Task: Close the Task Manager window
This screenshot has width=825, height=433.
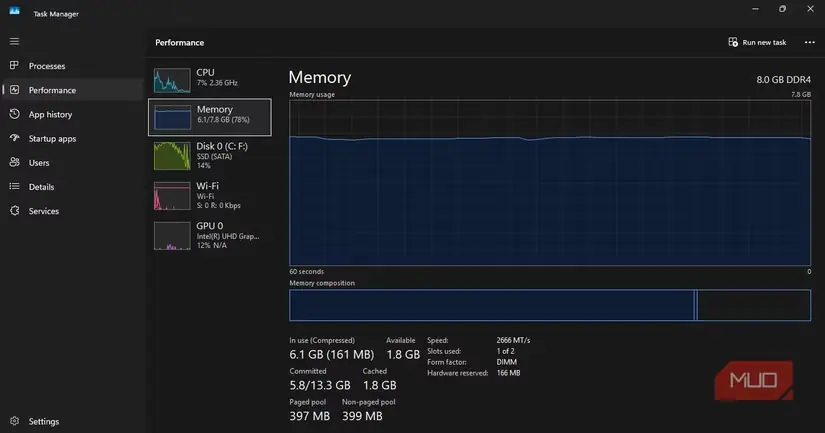Action: (810, 9)
